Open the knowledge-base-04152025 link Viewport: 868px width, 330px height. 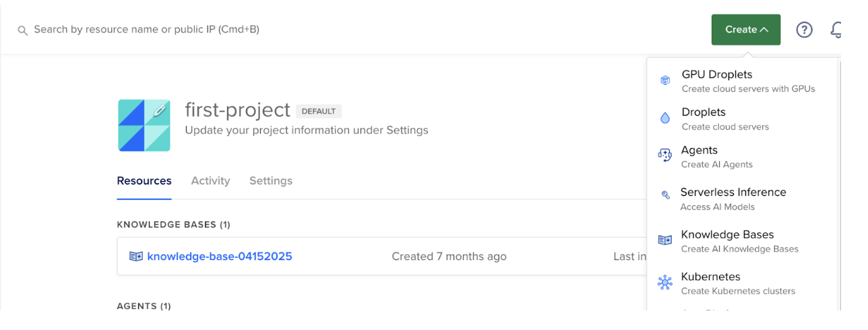click(220, 257)
